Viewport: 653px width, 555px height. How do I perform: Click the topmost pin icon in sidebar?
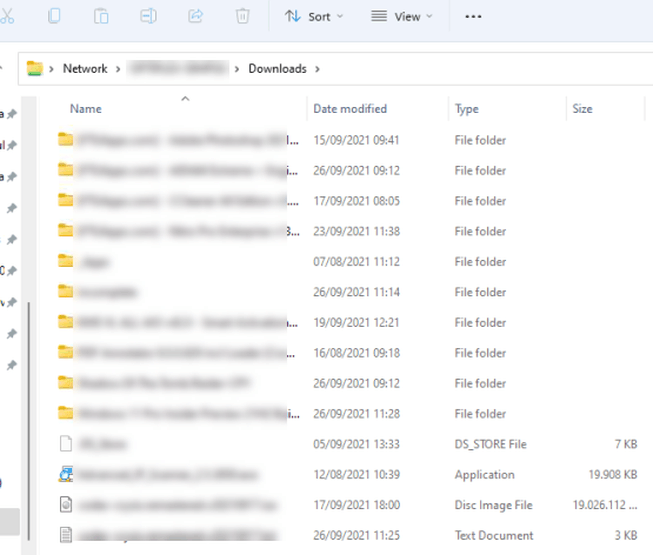12,113
